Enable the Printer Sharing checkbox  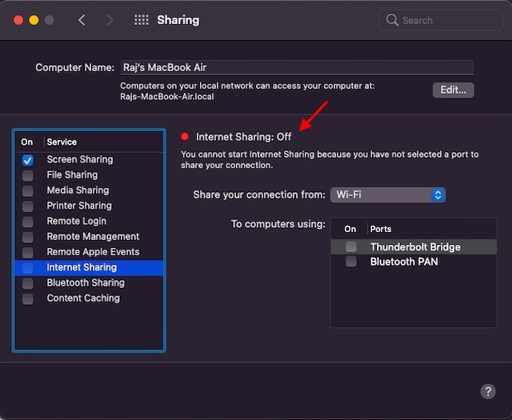point(28,206)
